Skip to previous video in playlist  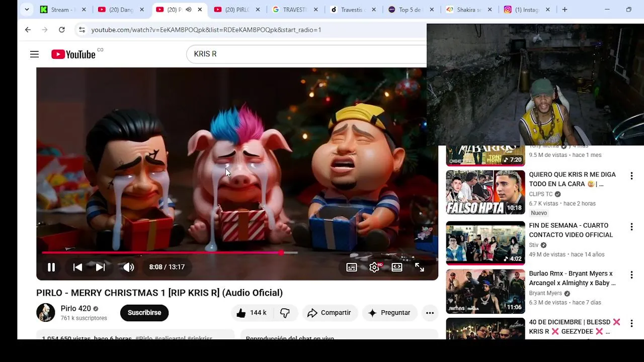coord(77,267)
